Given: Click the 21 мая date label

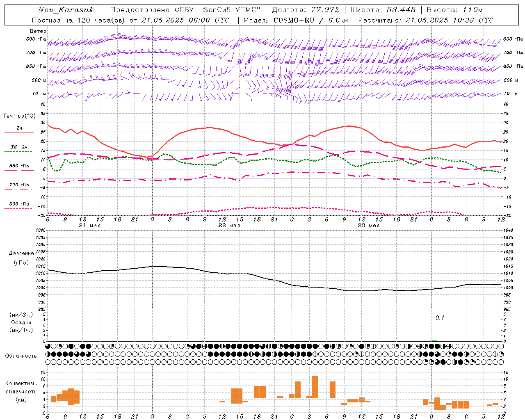Looking at the screenshot, I should [x=89, y=226].
